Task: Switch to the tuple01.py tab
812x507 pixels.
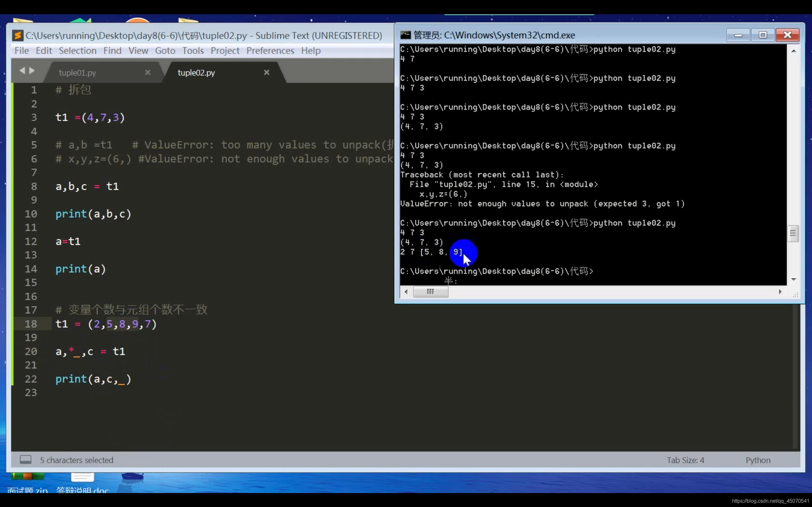Action: [77, 73]
